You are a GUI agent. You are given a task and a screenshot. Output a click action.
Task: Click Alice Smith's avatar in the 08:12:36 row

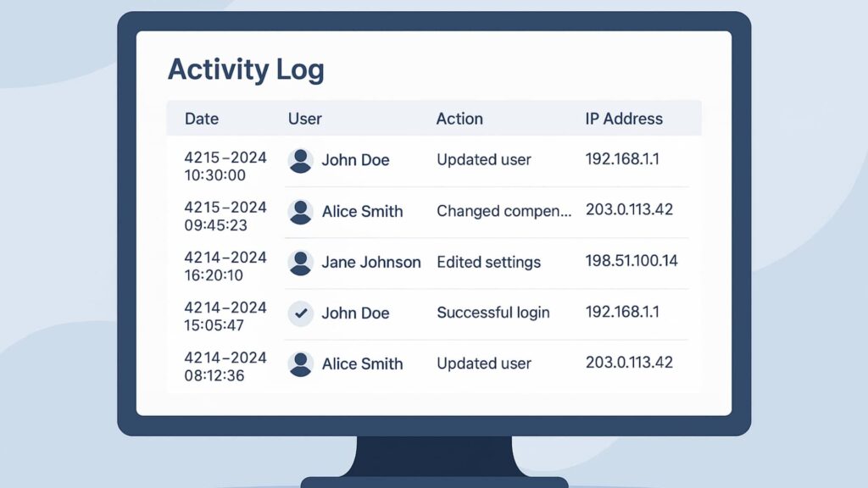pyautogui.click(x=300, y=363)
